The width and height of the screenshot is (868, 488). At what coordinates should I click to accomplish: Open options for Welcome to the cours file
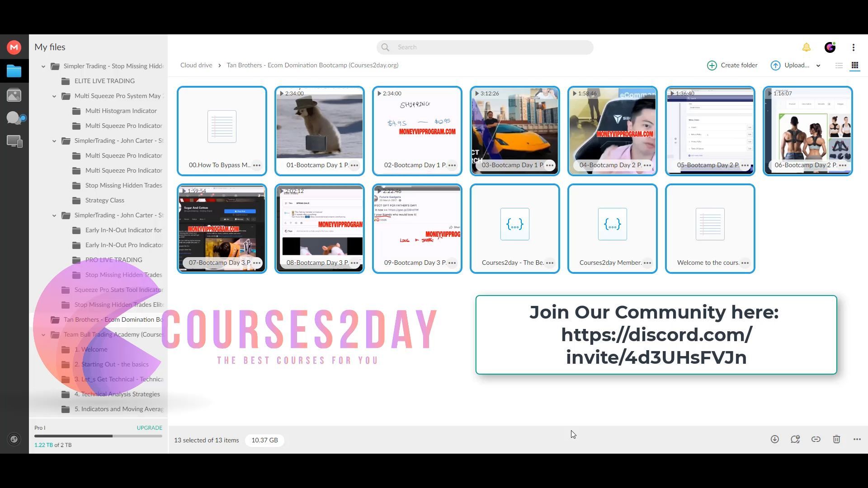pos(745,263)
